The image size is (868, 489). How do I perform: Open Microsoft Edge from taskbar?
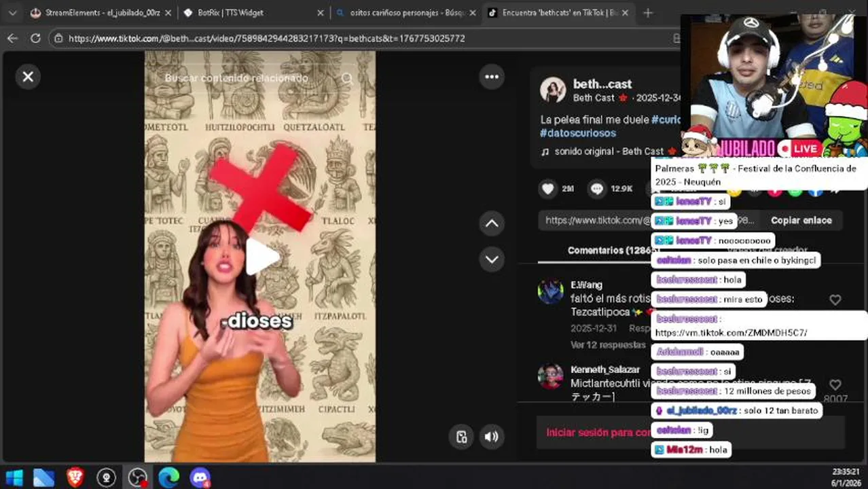(168, 477)
